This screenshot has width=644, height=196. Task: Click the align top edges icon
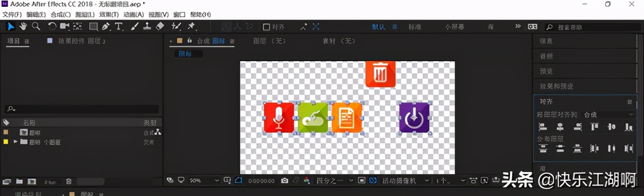[x=594, y=127]
